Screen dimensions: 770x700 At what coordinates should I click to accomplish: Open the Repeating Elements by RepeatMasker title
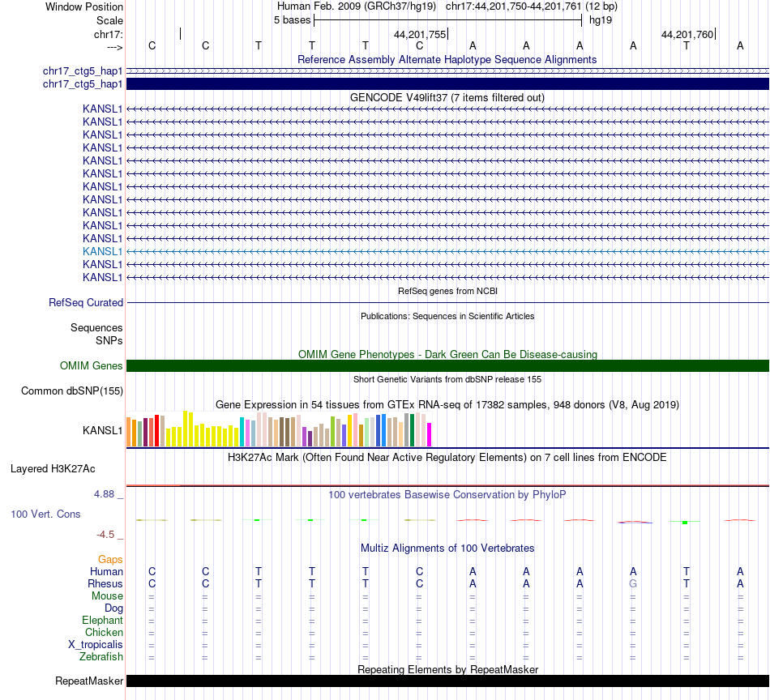[x=447, y=669]
